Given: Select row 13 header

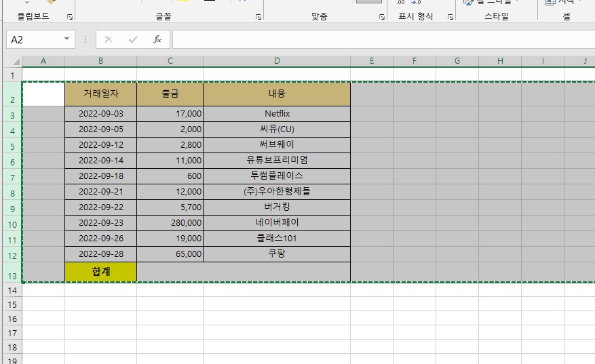Looking at the screenshot, I should [x=12, y=272].
